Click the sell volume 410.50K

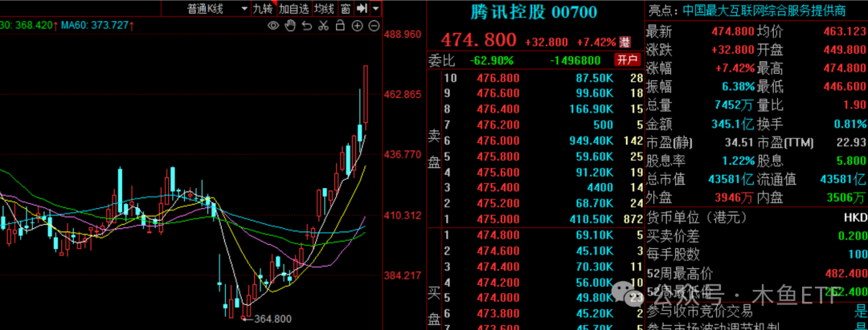click(x=592, y=219)
